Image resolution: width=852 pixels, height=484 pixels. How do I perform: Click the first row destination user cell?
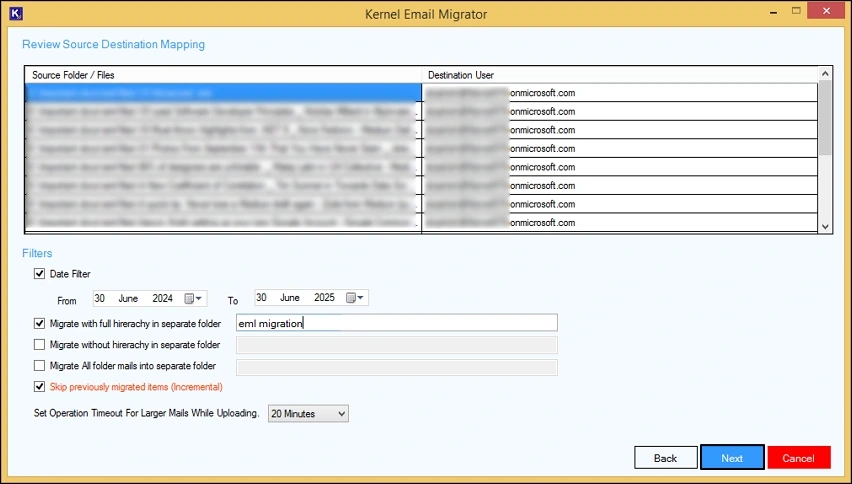[x=619, y=93]
